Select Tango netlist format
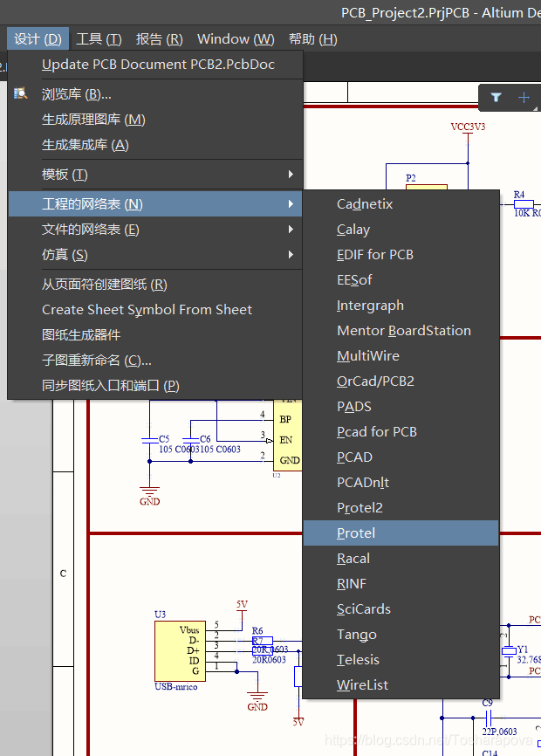541x756 pixels. (401, 635)
